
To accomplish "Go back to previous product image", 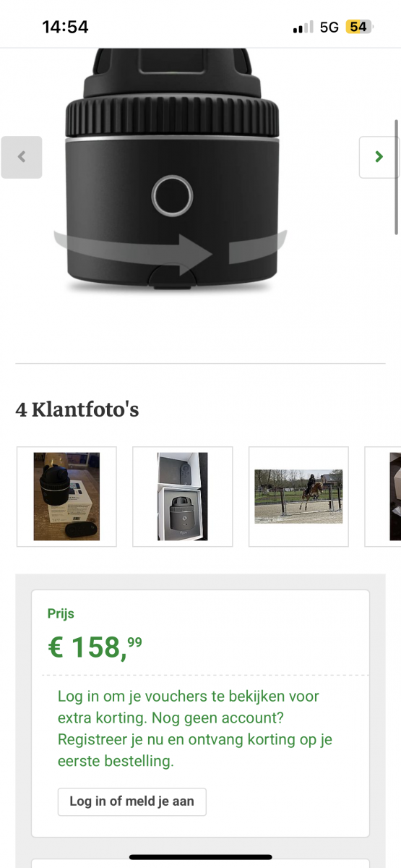I will coord(22,156).
